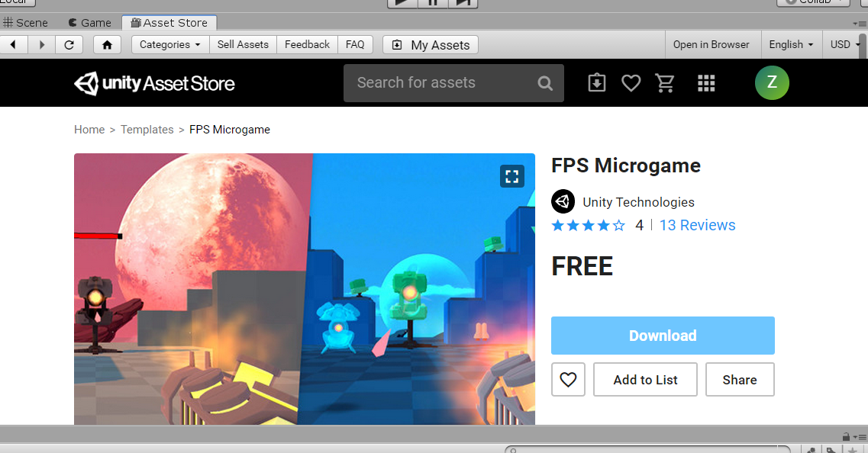Open the English language dropdown
Viewport: 868px width, 453px height.
pyautogui.click(x=791, y=44)
